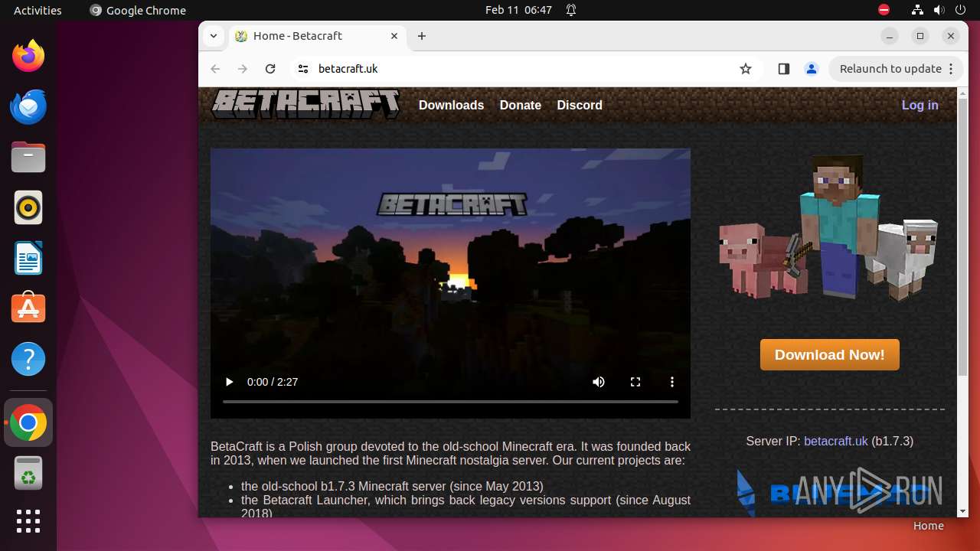Show the applications grid
The height and width of the screenshot is (551, 980).
(x=28, y=521)
